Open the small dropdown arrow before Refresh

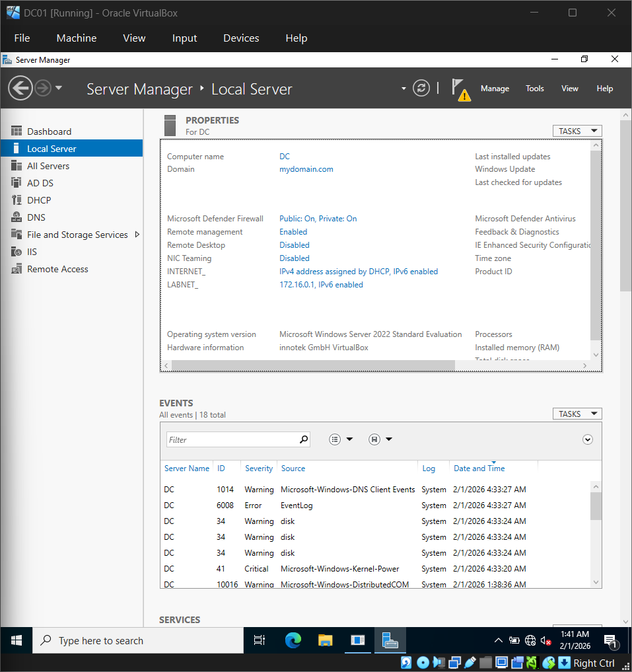404,89
